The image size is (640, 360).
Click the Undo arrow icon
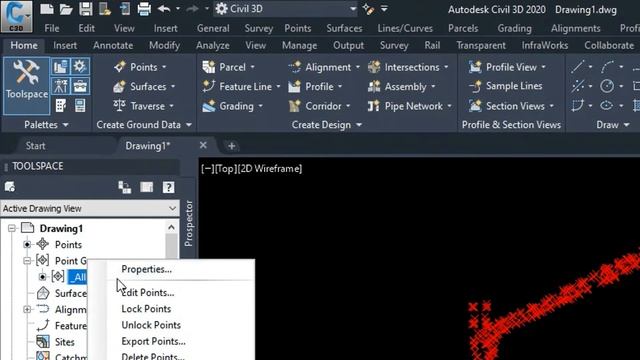point(164,9)
